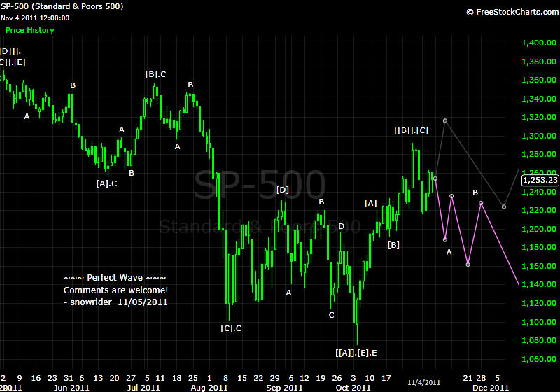Click the 1,340.00 price axis label
Image resolution: width=560 pixels, height=392 pixels.
pos(539,99)
